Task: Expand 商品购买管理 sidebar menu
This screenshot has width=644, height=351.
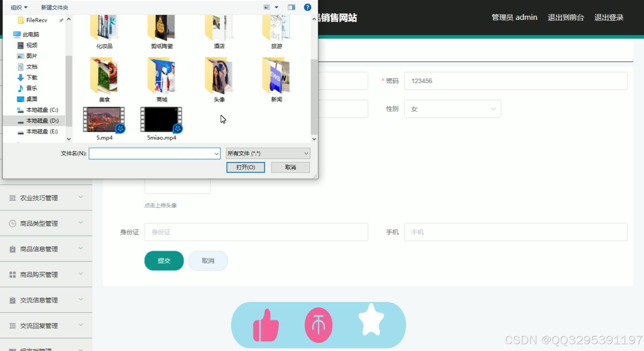Action: click(x=46, y=275)
